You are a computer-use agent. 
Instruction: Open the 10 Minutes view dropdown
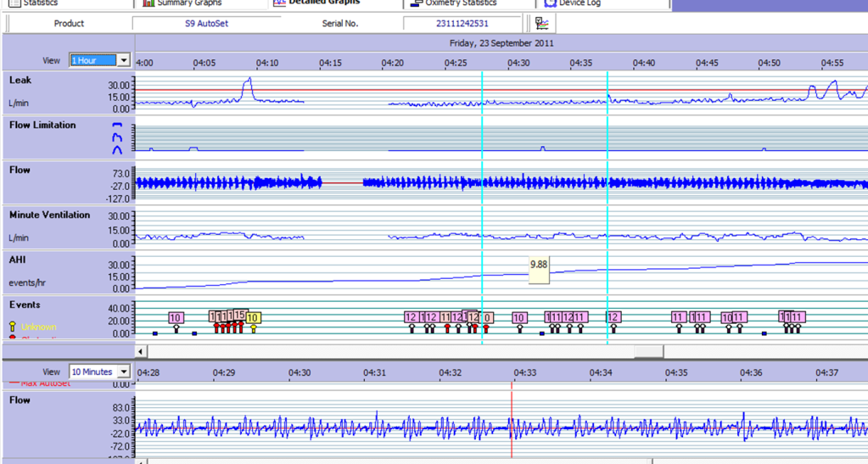(123, 372)
